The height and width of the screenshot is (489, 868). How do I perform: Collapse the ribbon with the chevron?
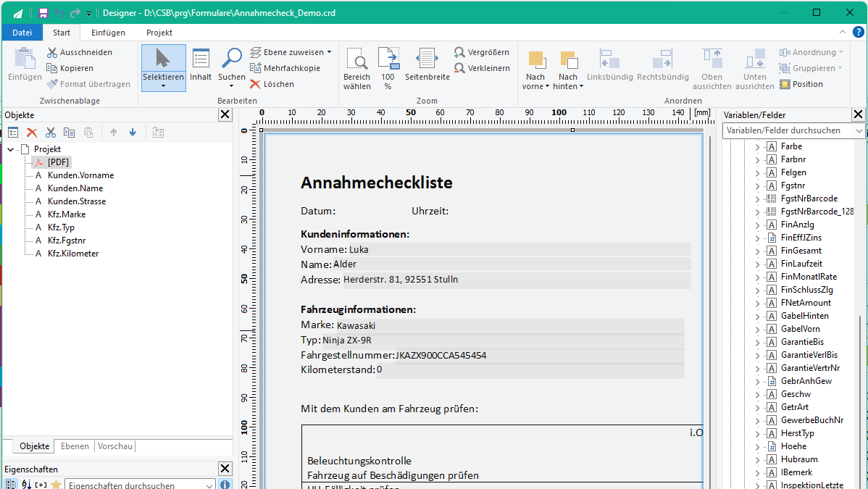842,32
